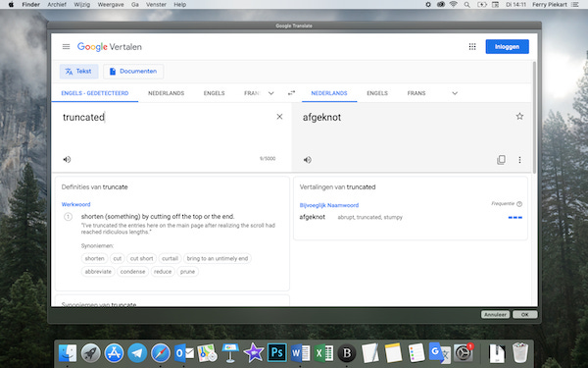
Task: Click synonym chip 'shorten'
Action: point(94,258)
